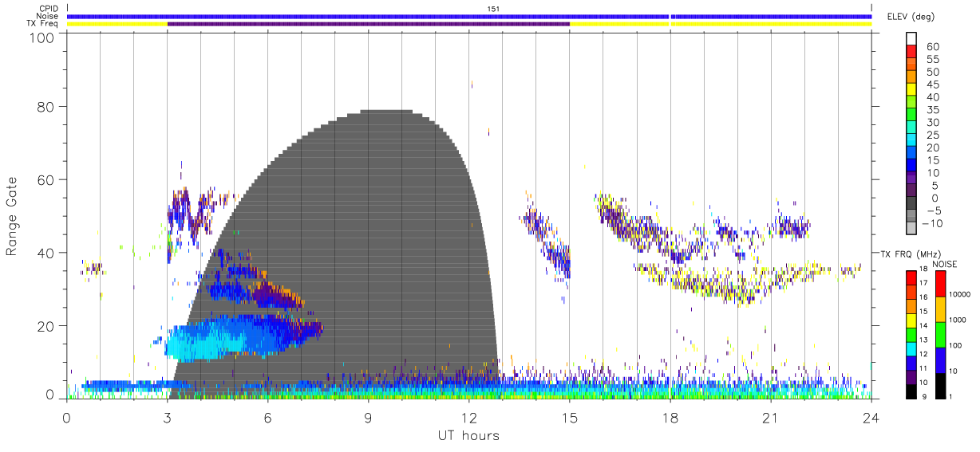Click the NOISE label 1000

(x=958, y=320)
